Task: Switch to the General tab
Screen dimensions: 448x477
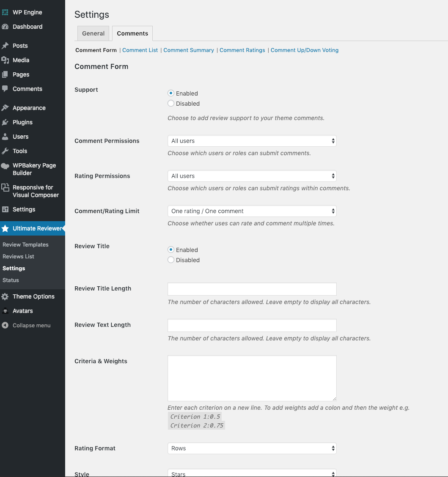Action: pyautogui.click(x=93, y=33)
